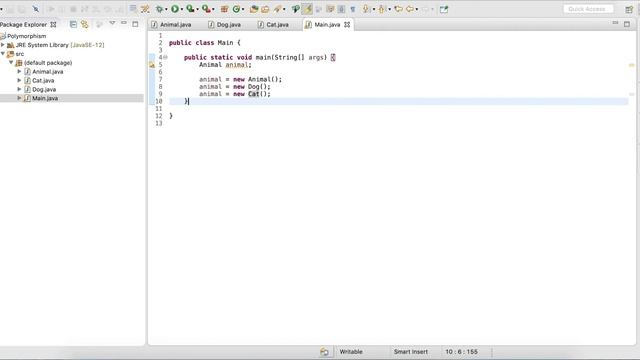
Task: Expand the JRE System Library node
Action: [x=3, y=45]
